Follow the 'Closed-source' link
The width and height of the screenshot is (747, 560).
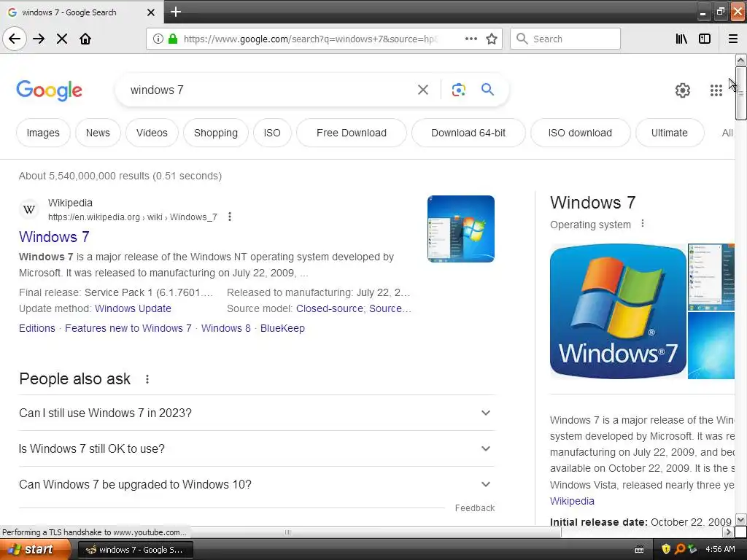coord(329,308)
